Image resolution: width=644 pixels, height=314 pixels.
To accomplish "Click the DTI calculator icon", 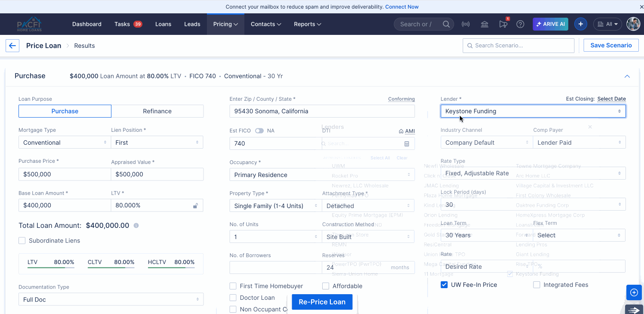I will [x=407, y=143].
